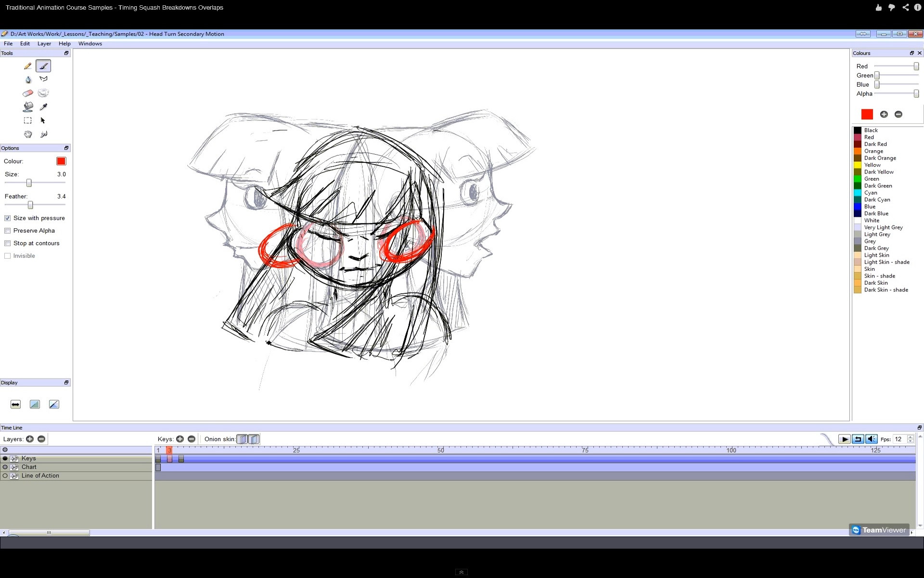Select the Polyline tool

tap(43, 79)
